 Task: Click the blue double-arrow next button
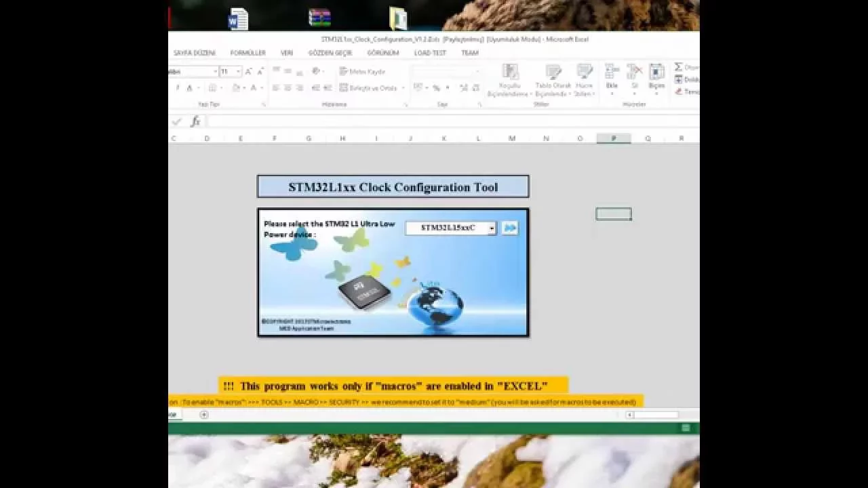pyautogui.click(x=510, y=228)
